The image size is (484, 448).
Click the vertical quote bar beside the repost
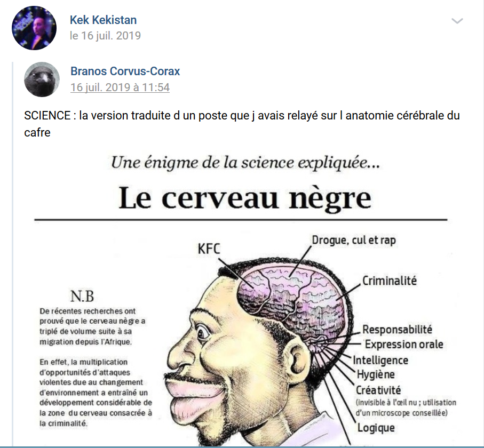(13, 254)
